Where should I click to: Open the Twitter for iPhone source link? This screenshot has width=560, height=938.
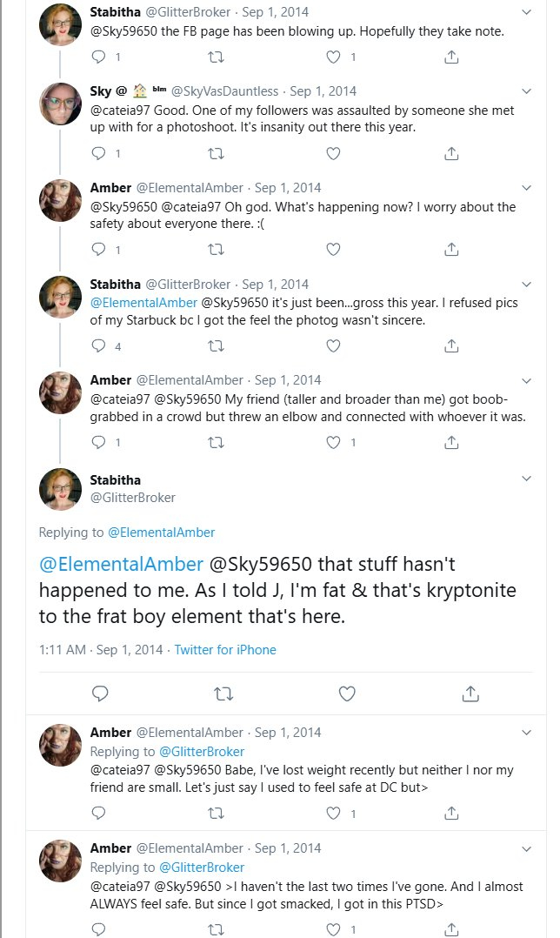click(225, 650)
